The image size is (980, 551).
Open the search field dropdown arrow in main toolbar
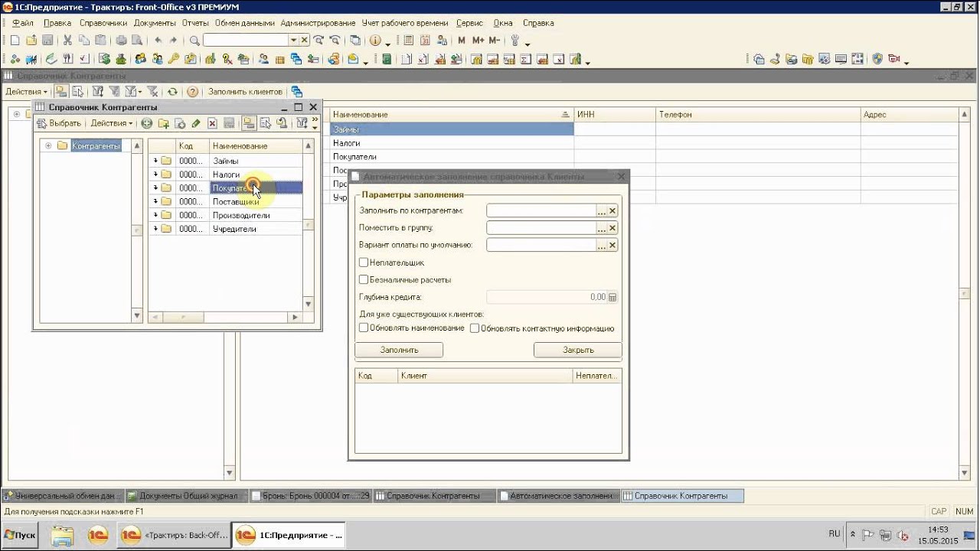293,41
